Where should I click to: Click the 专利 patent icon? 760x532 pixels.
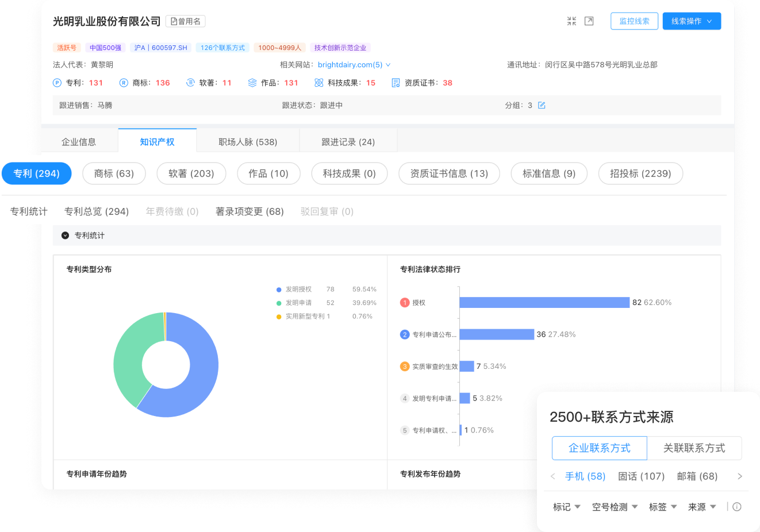pyautogui.click(x=57, y=83)
